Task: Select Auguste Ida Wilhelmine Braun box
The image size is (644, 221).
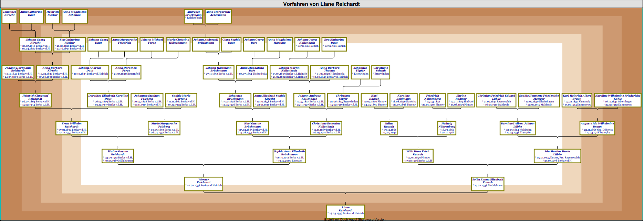Action: point(597,128)
